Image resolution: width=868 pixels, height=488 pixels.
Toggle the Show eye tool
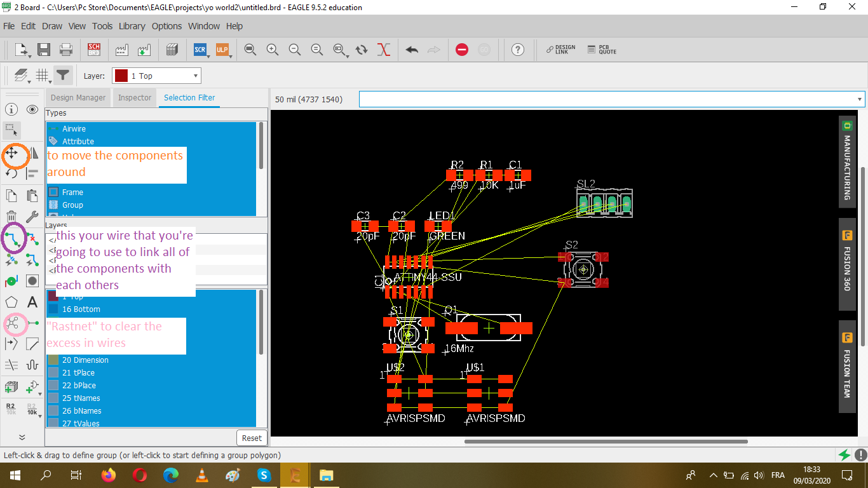[x=32, y=109]
